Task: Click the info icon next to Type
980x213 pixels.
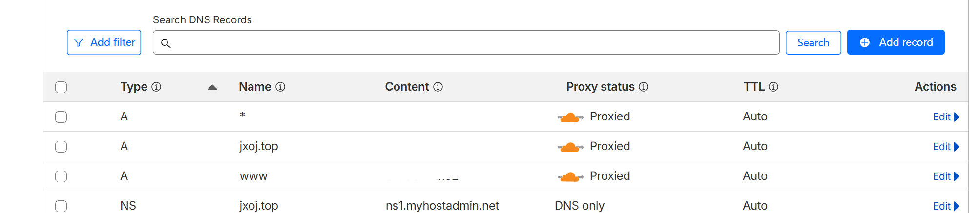Action: point(156,87)
